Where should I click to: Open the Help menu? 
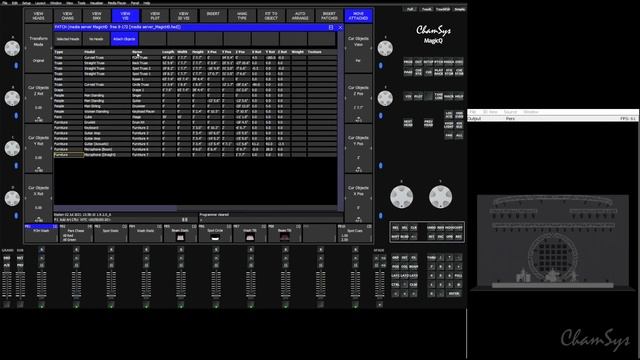click(x=147, y=2)
